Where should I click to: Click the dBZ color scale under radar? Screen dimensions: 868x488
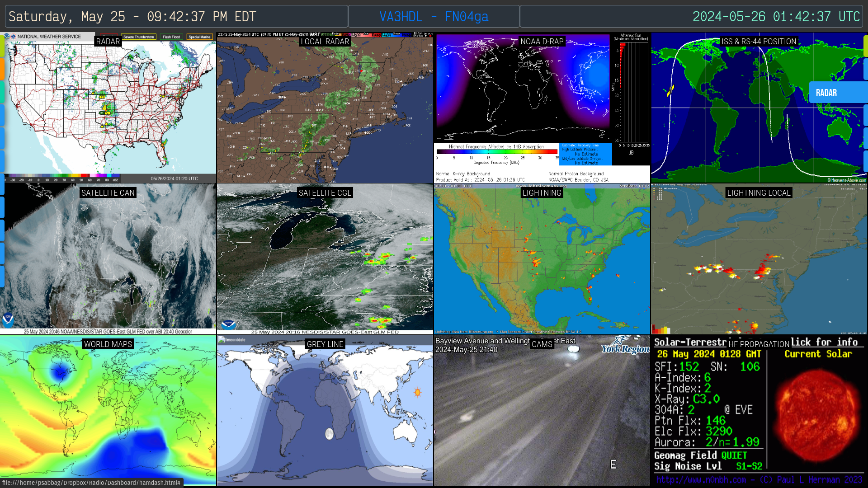tap(63, 176)
